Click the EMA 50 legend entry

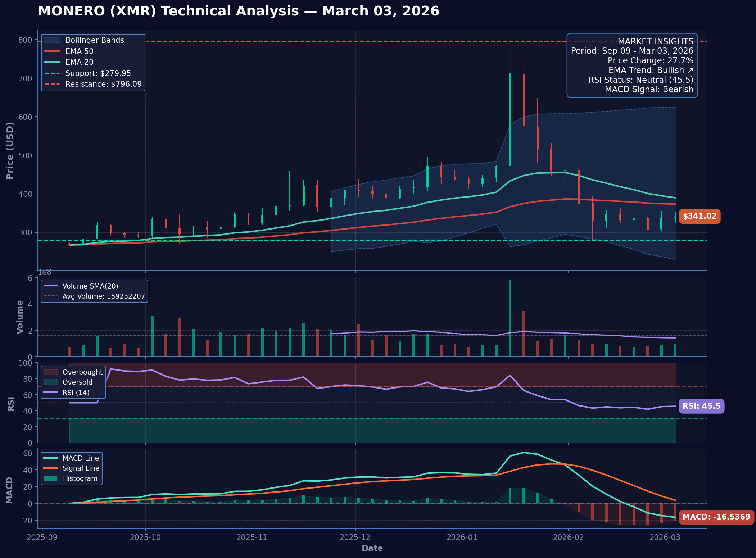79,51
